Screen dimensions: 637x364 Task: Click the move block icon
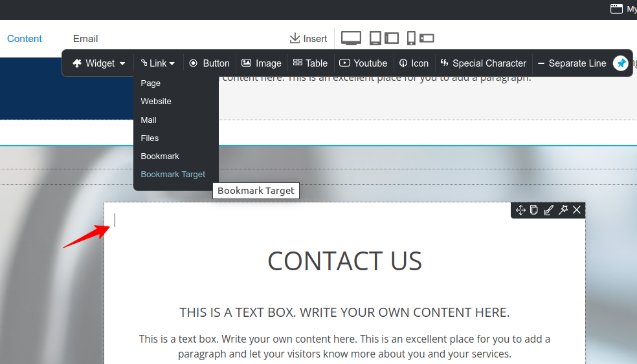[520, 209]
